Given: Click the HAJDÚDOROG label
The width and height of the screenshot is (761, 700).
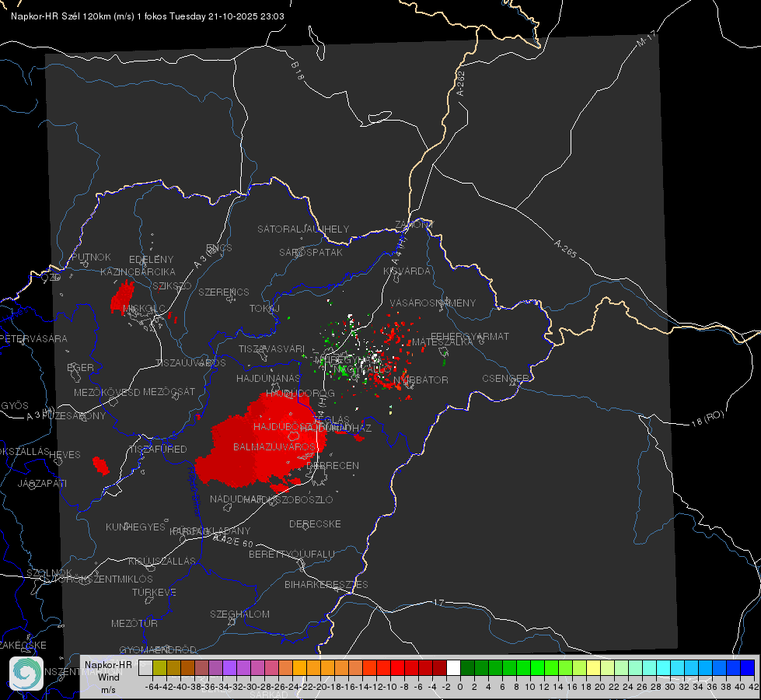Looking at the screenshot, I should coord(300,393).
